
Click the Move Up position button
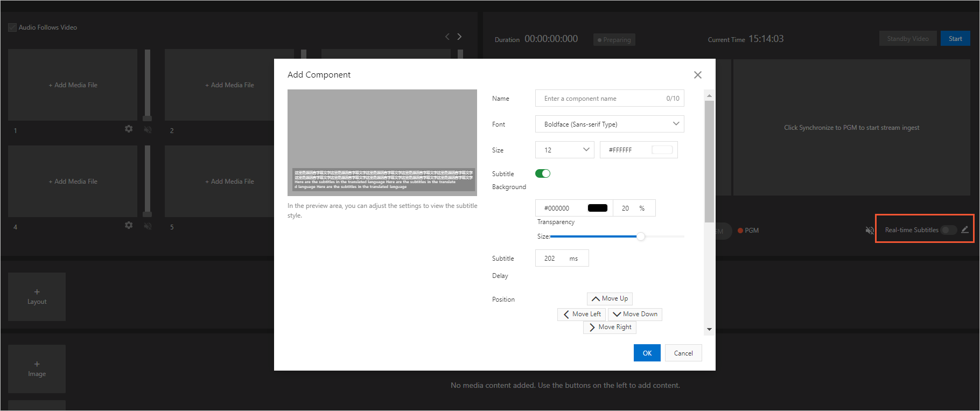[x=610, y=299]
